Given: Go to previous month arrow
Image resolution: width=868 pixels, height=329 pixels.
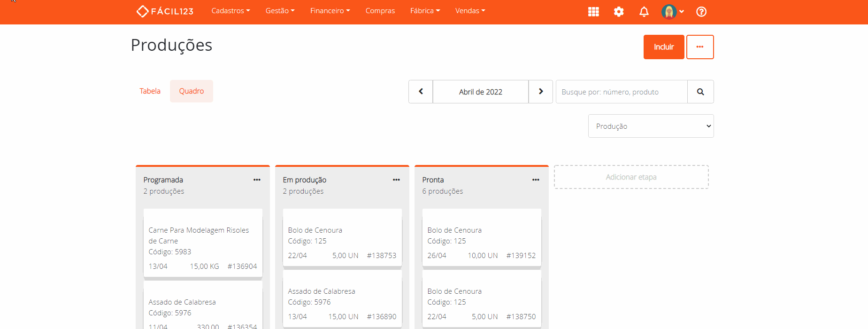Looking at the screenshot, I should pyautogui.click(x=421, y=92).
